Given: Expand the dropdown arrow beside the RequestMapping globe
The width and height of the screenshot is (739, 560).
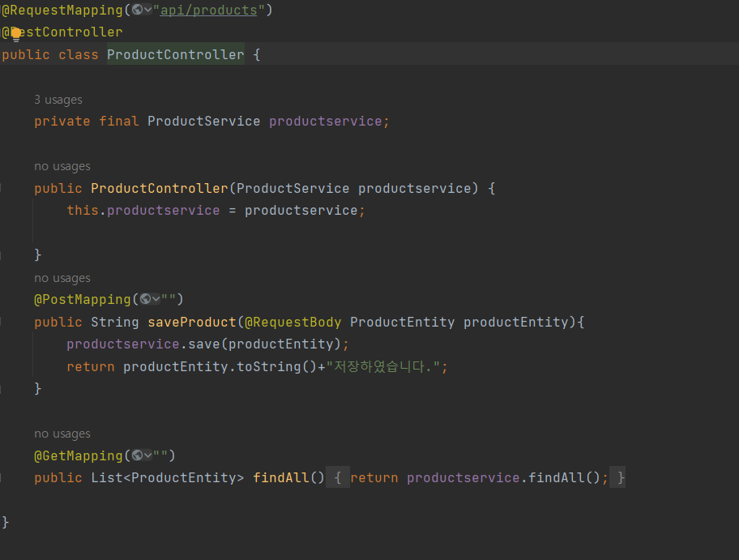Looking at the screenshot, I should (x=147, y=10).
